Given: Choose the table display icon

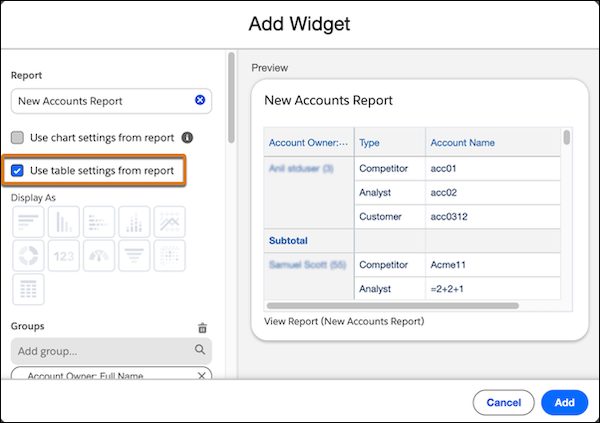Looking at the screenshot, I should (28, 290).
